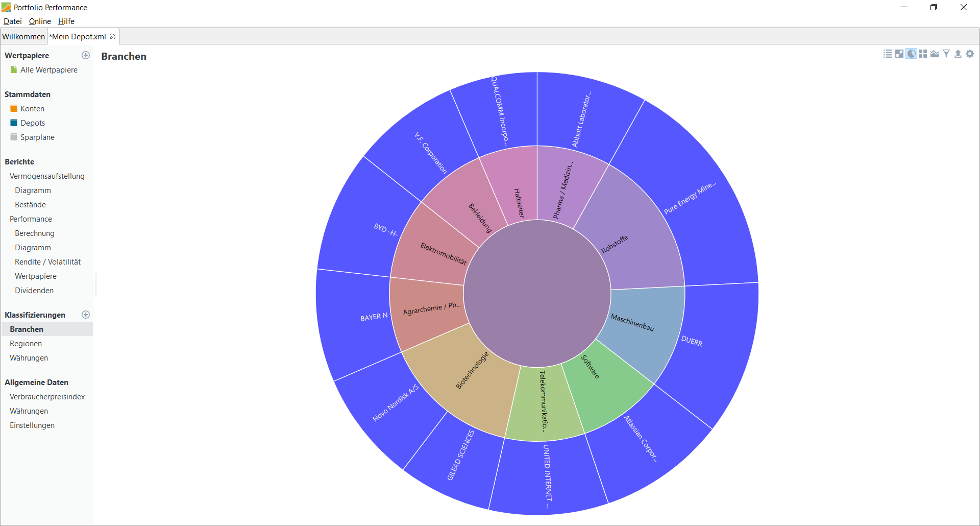Click the Telekommunikation segment
This screenshot has height=526, width=980.
click(x=544, y=403)
